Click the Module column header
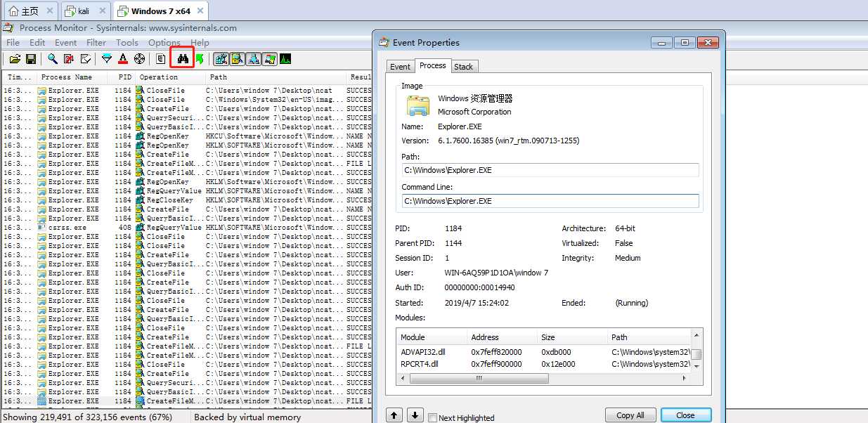The height and width of the screenshot is (423, 868). (x=431, y=337)
